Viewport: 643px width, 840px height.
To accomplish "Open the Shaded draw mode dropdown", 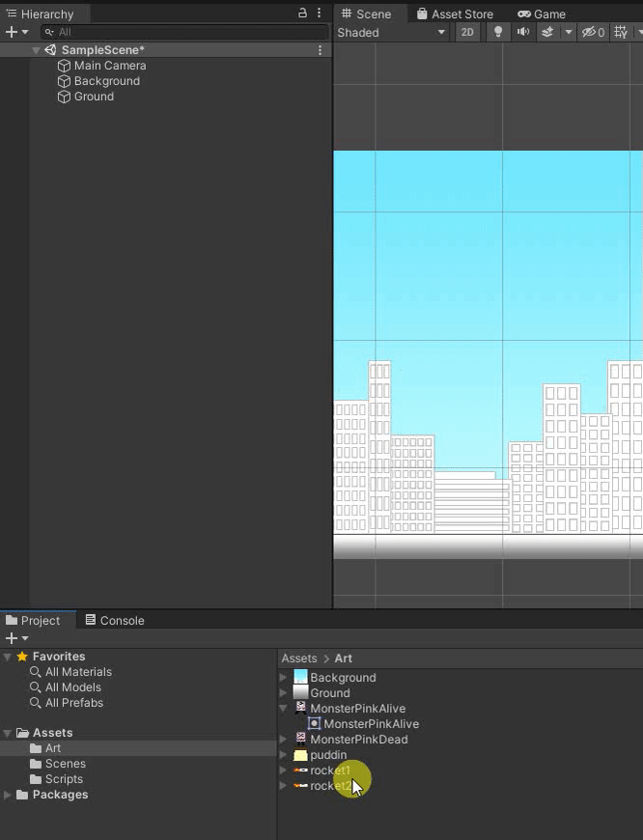I will point(391,32).
